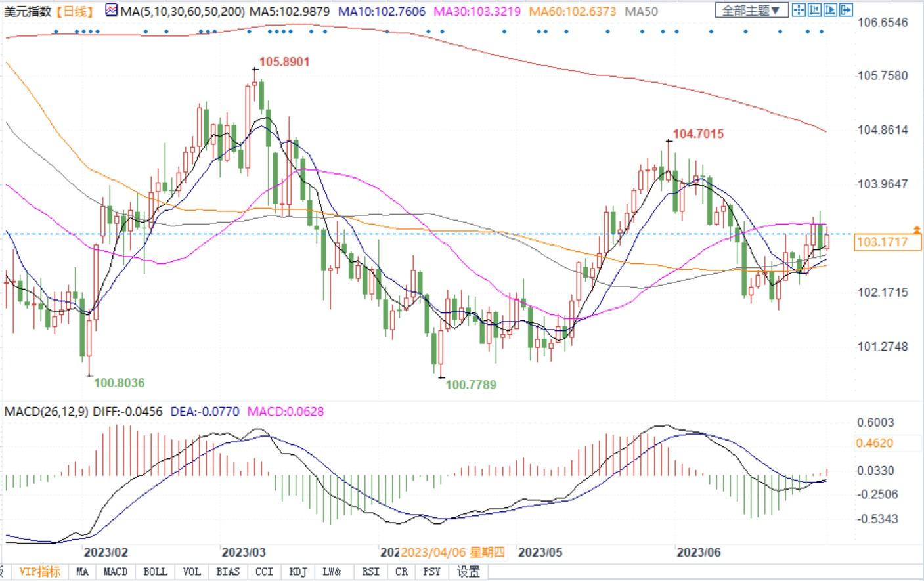
Task: Open the MA indicator settings chart icon
Action: (111, 11)
